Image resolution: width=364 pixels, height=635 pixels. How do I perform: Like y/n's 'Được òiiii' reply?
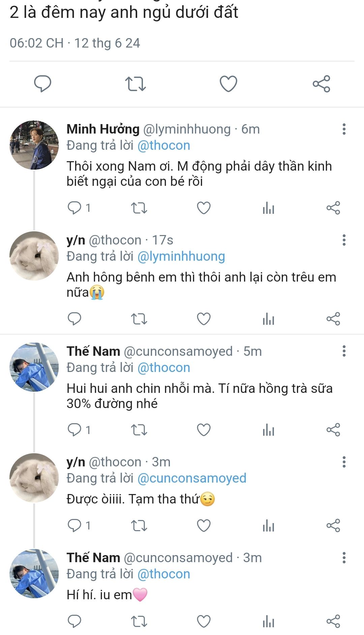coord(204,525)
